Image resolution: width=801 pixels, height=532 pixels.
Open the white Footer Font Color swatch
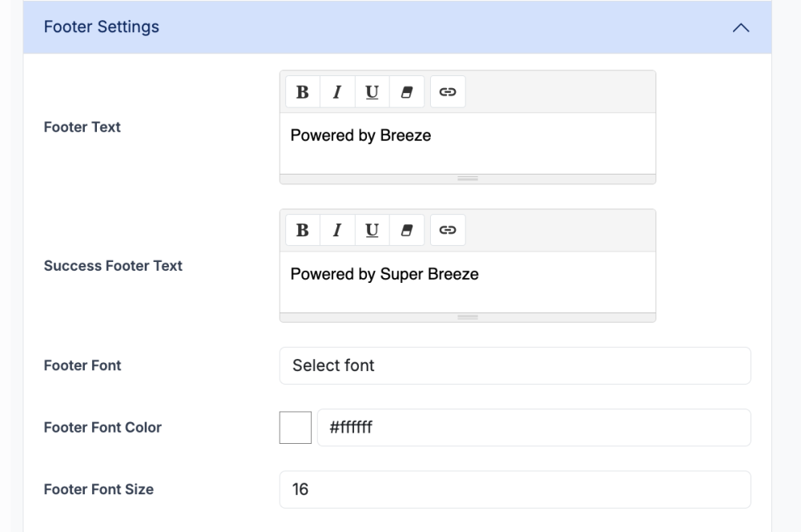coord(296,428)
